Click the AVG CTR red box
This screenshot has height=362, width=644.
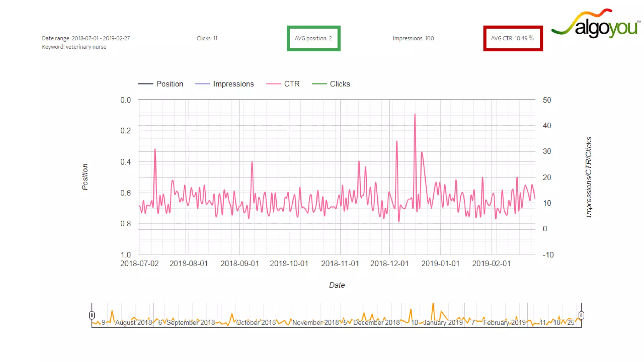tap(513, 38)
